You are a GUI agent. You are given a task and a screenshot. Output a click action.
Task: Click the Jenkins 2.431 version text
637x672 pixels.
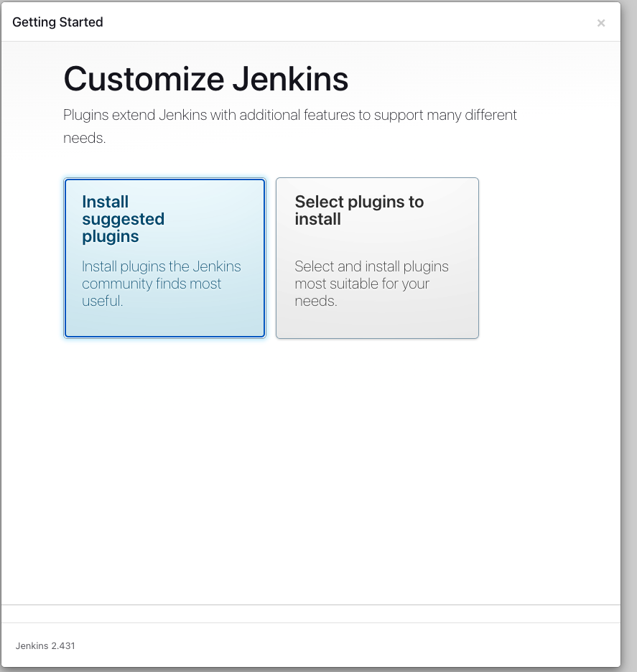point(45,646)
